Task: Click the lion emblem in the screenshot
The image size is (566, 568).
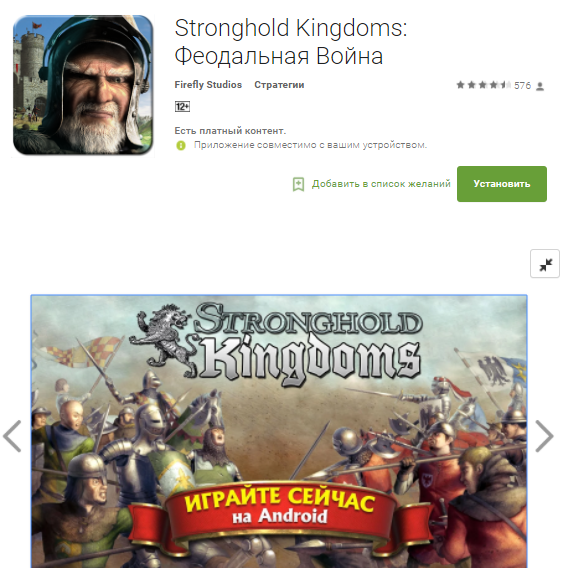Action: point(163,341)
